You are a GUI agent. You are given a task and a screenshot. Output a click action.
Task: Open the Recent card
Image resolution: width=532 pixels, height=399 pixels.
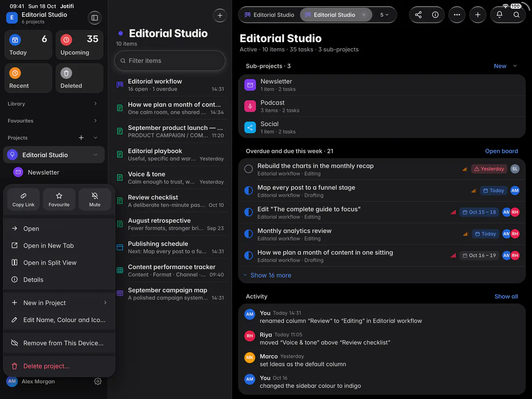[x=28, y=78]
